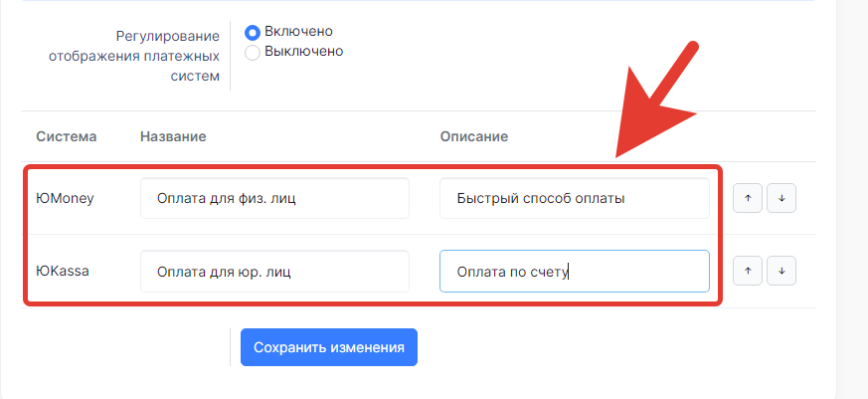Focus the Оплата для физ. лиц name field
The width and height of the screenshot is (868, 399).
tap(274, 198)
